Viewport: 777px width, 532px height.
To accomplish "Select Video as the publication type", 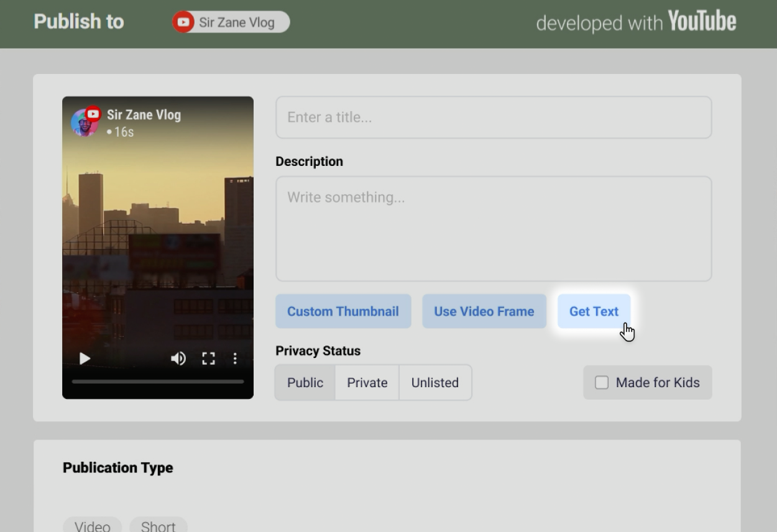I will [92, 526].
